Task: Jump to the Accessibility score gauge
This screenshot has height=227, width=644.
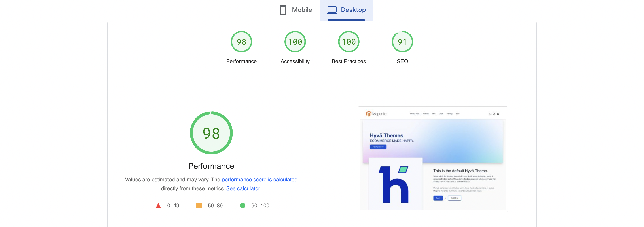Action: pyautogui.click(x=295, y=42)
